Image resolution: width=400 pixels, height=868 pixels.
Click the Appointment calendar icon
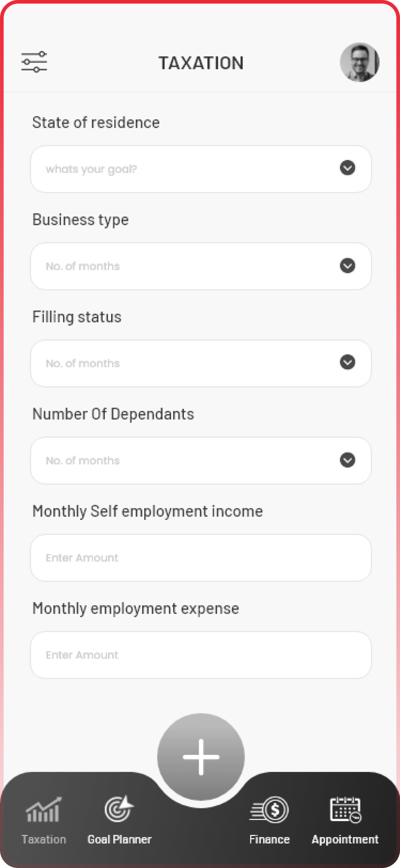345,810
